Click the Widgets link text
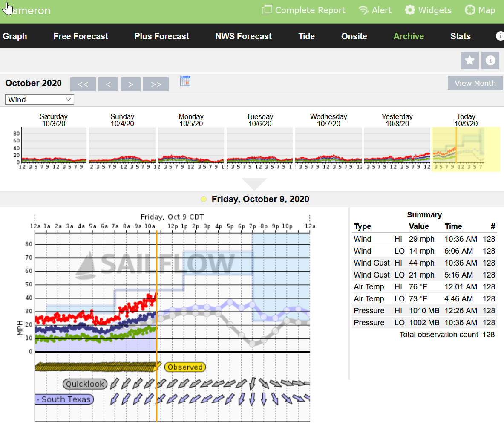The image size is (504, 428). click(435, 10)
